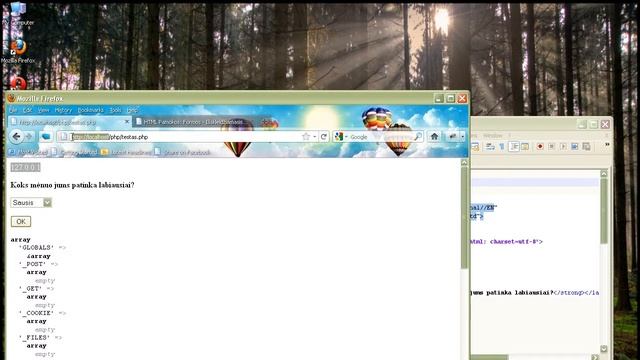Click blue icon left of address bar
The width and height of the screenshot is (640, 360).
coord(46,137)
